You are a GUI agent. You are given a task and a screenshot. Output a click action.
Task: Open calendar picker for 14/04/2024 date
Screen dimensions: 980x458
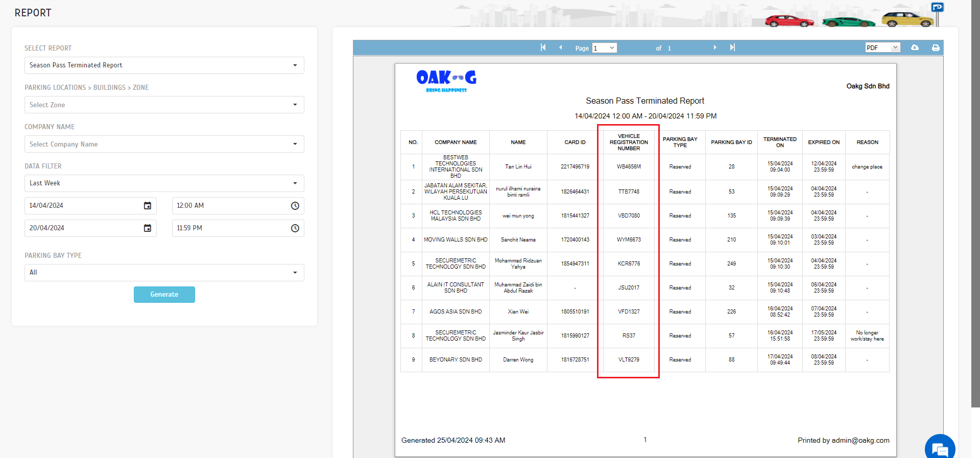147,206
